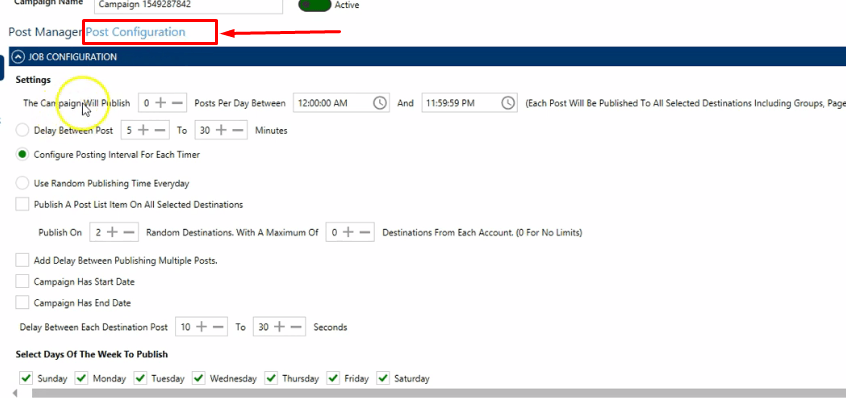Image resolution: width=846 pixels, height=398 pixels.
Task: Increase Posts Per Day with plus
Action: 161,103
